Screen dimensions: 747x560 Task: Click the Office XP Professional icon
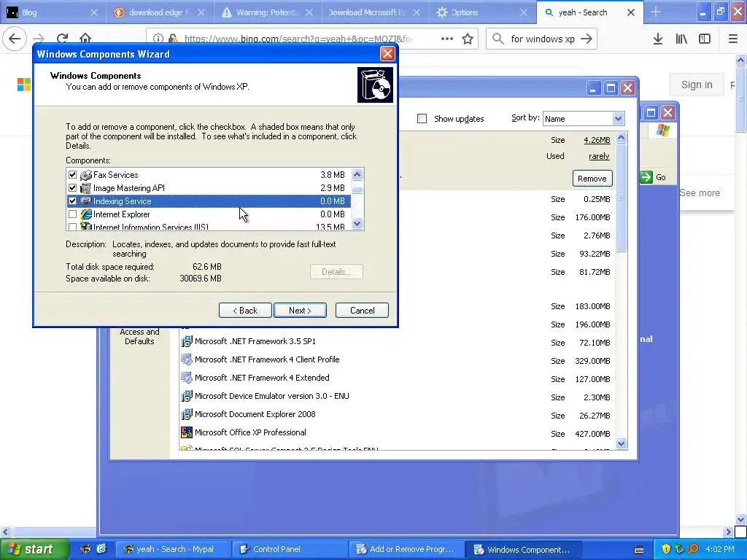[186, 432]
